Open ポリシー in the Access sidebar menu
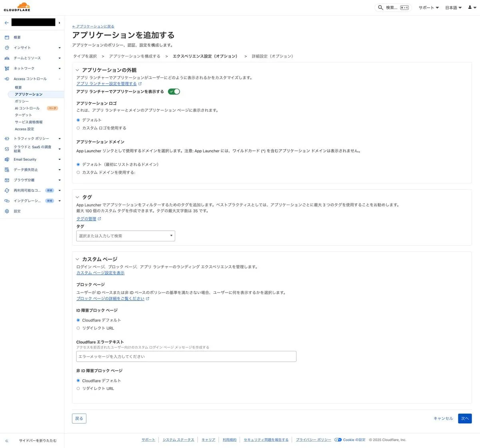This screenshot has height=448, width=480. point(22,101)
